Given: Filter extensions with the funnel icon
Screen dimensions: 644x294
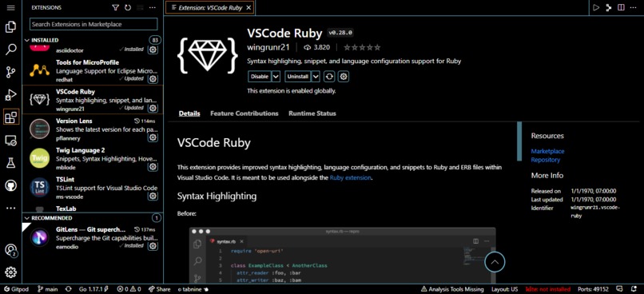Looking at the screenshot, I should pyautogui.click(x=115, y=7).
